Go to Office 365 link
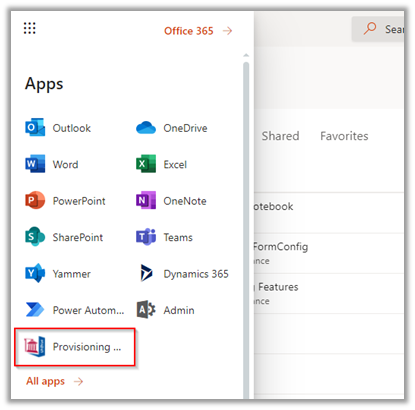Viewport: 415px width, 410px height. click(x=189, y=31)
